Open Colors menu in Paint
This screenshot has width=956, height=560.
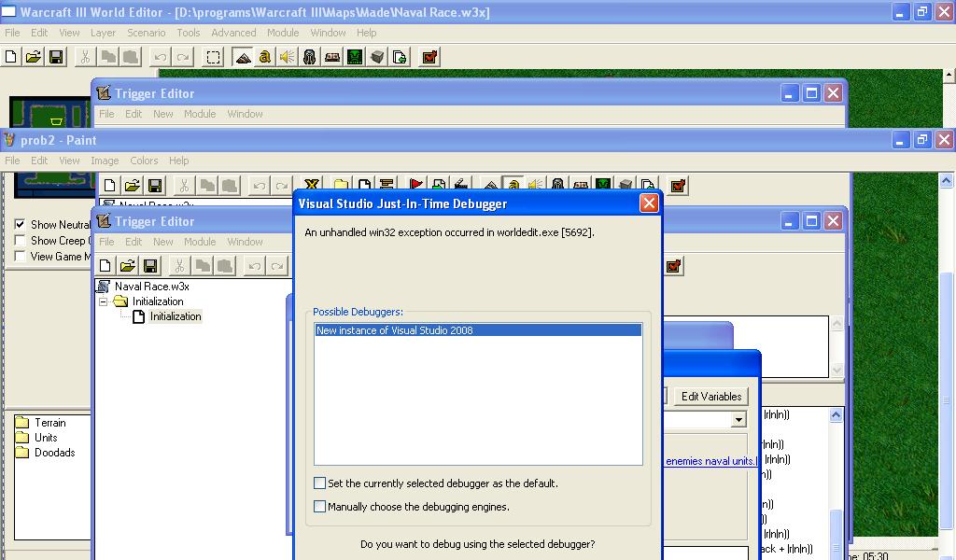click(144, 161)
